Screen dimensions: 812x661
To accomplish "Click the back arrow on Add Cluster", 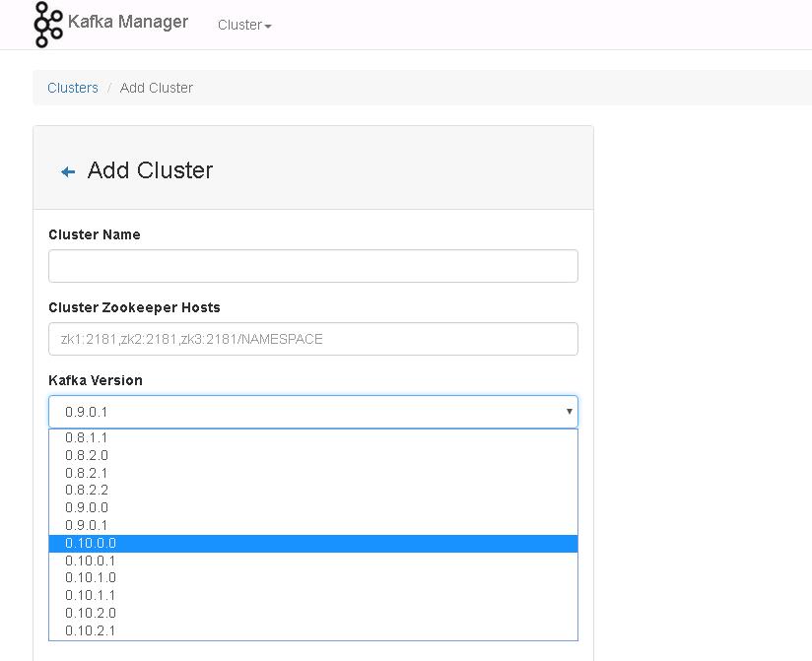I will click(66, 170).
